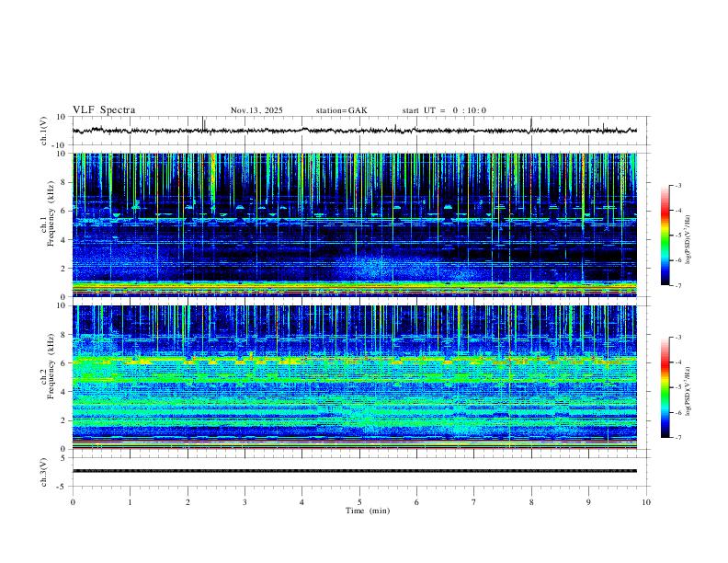Screen dimensions: 728x563
Task: Click the 'VLF Spectra' title text
Action: (104, 110)
